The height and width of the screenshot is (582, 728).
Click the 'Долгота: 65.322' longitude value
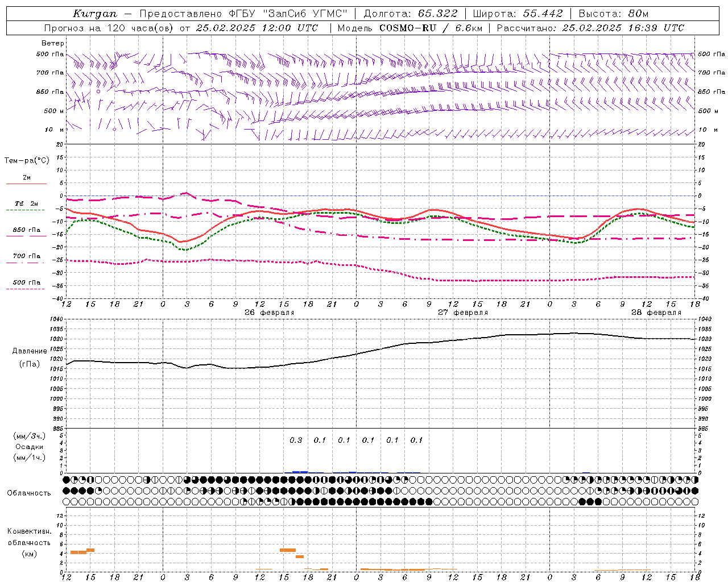click(x=410, y=14)
